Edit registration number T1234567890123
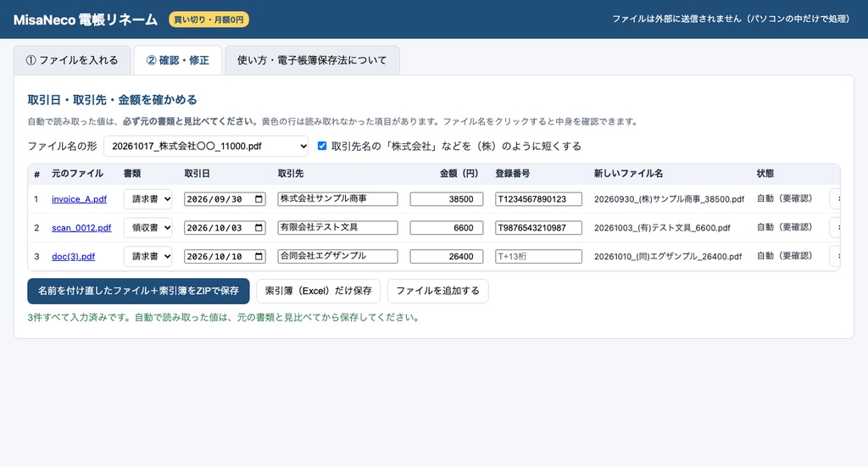Screen dimensions: 868x467 (538, 199)
